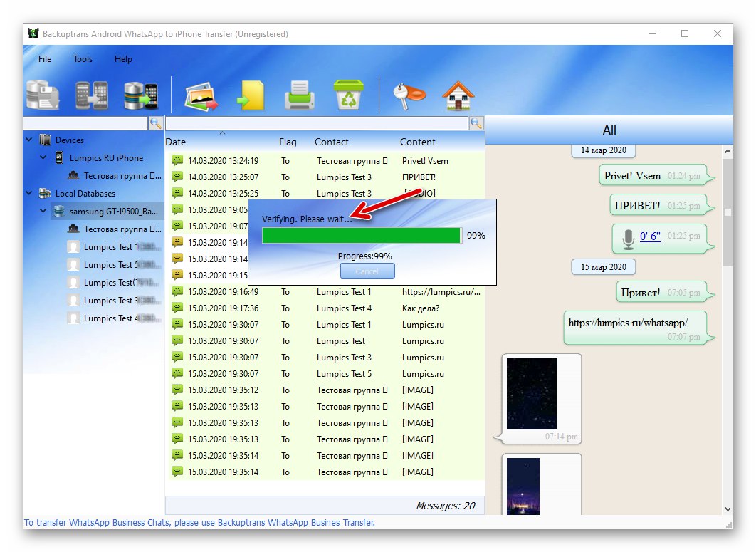Viewport: 756px width, 552px height.
Task: Click the left panel search magnifier icon
Action: (x=156, y=123)
